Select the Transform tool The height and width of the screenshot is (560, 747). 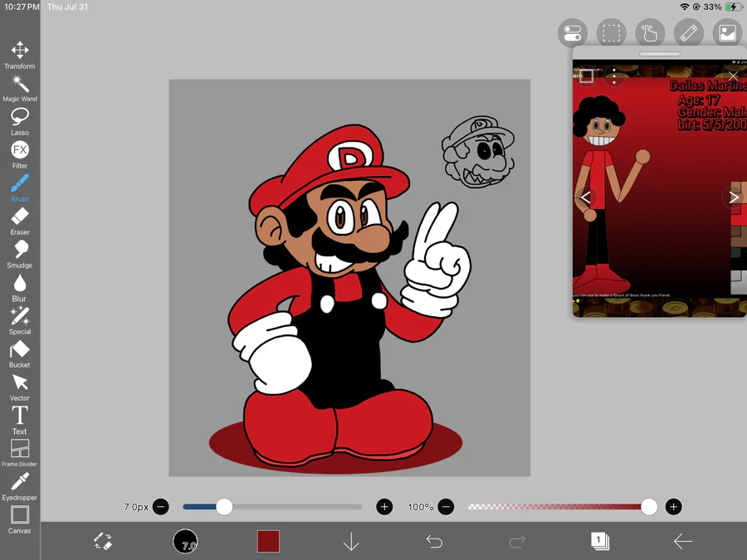click(20, 56)
